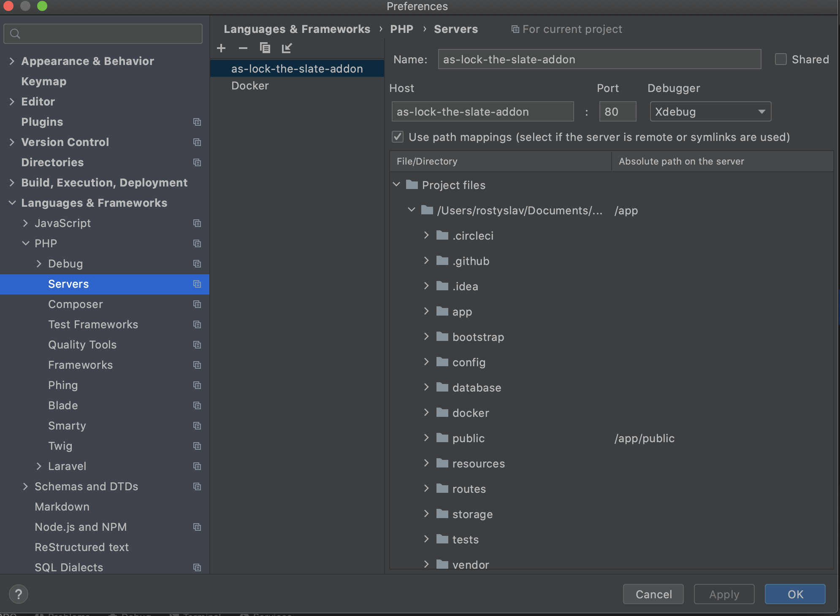Click the copy server icon
Viewport: 840px width, 616px height.
click(x=265, y=48)
